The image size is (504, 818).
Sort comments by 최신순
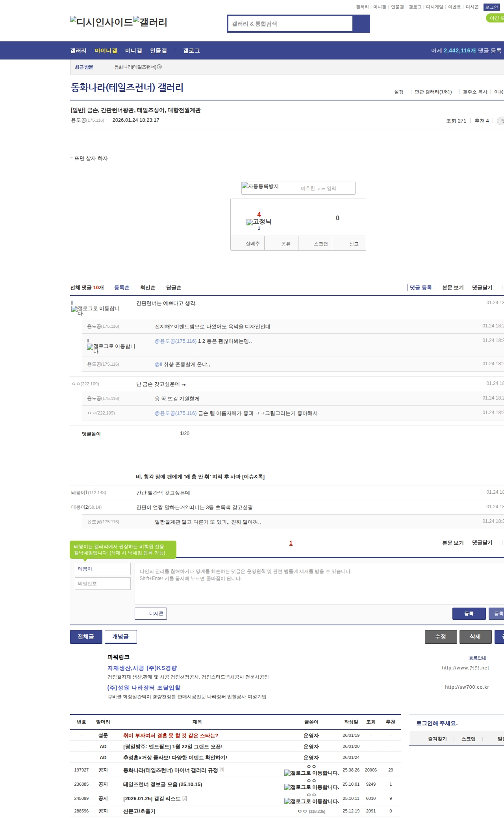tap(148, 288)
